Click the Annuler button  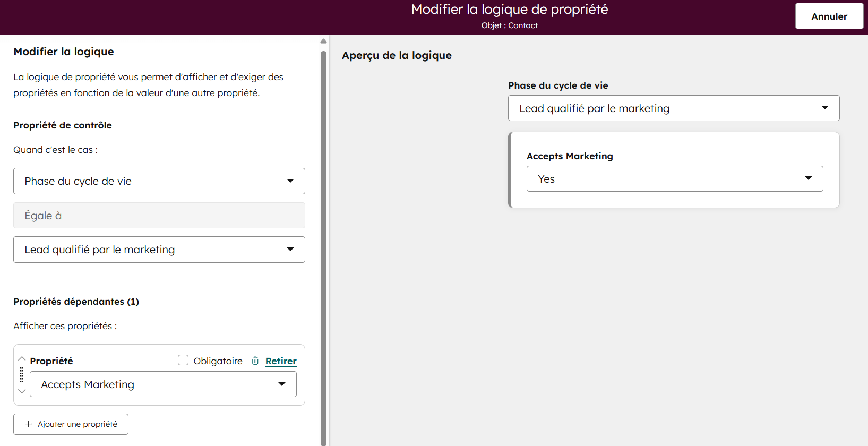pos(829,16)
